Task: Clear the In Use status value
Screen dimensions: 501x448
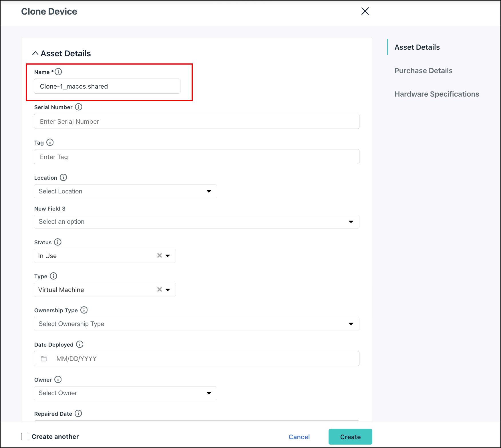Action: coord(159,255)
